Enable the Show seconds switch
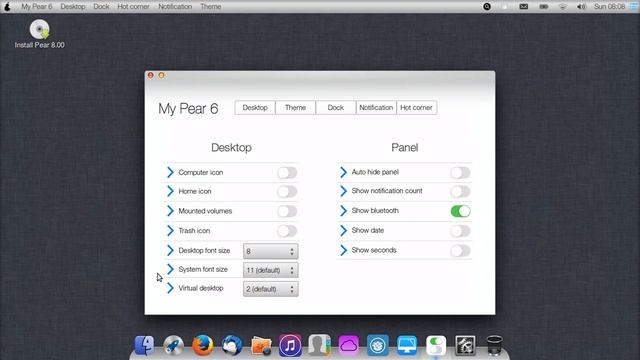The width and height of the screenshot is (640, 360). tap(460, 251)
